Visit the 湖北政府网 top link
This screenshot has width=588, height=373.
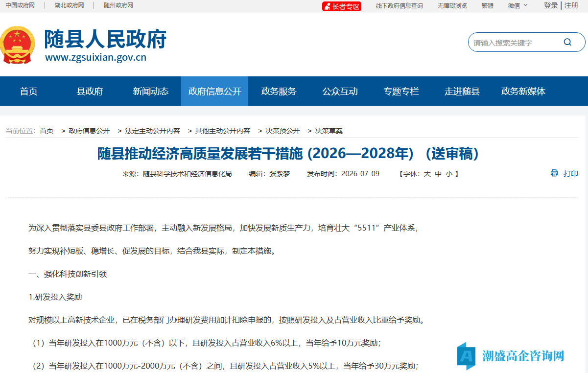coord(69,5)
